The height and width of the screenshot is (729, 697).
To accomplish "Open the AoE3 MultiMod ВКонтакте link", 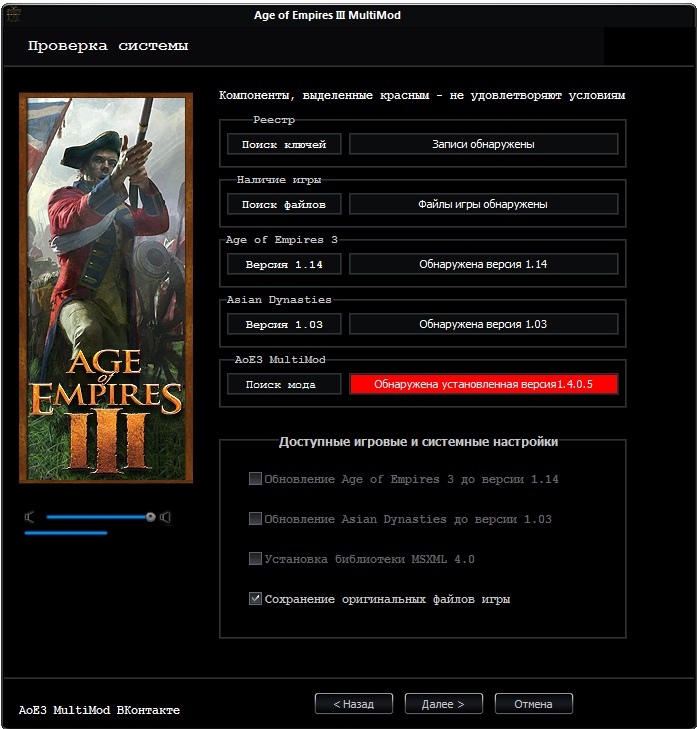I will coord(99,710).
